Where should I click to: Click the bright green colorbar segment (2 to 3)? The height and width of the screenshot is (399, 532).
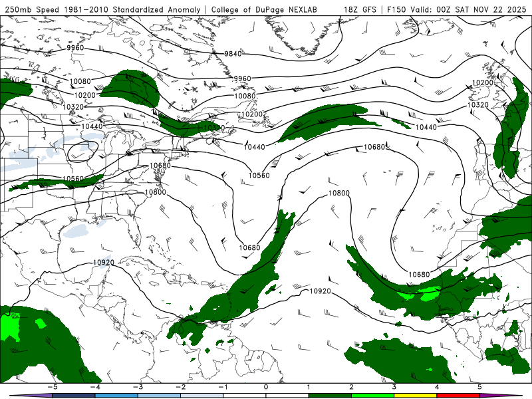[x=372, y=396]
